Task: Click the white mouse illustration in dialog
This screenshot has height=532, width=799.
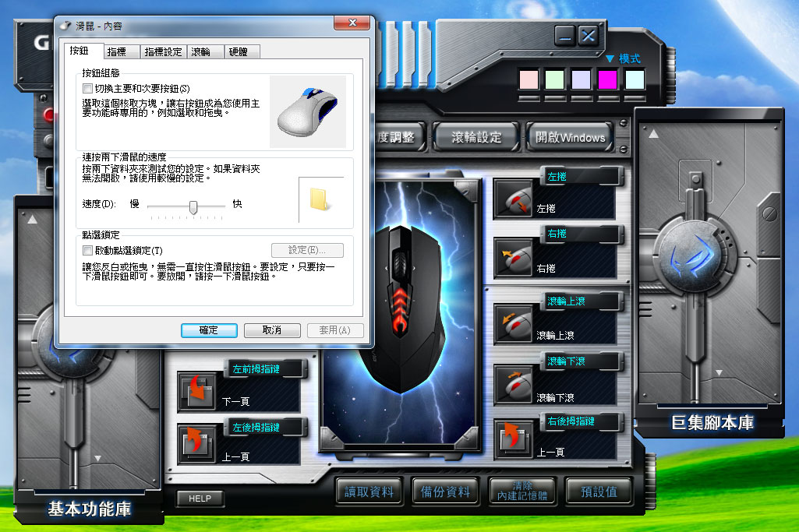Action: (307, 112)
